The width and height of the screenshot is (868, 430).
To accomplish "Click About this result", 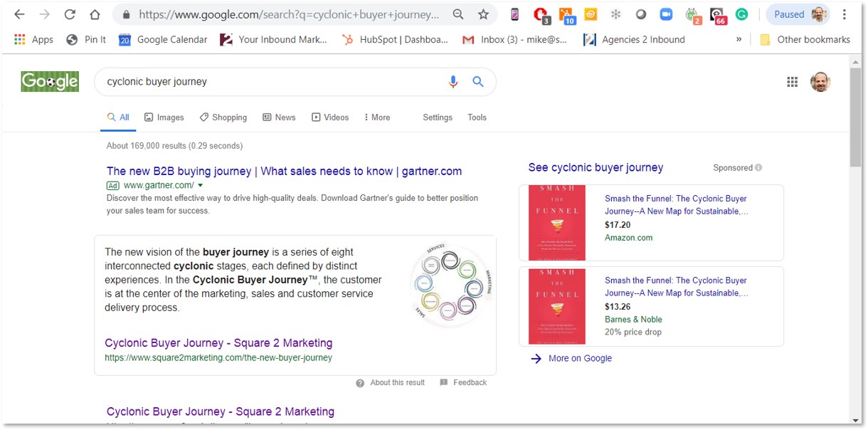I will click(391, 382).
